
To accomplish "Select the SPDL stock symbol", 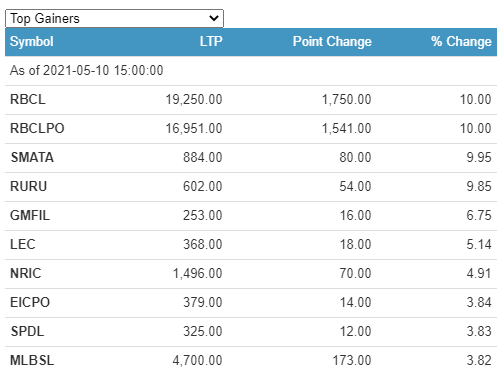I will 27,331.
